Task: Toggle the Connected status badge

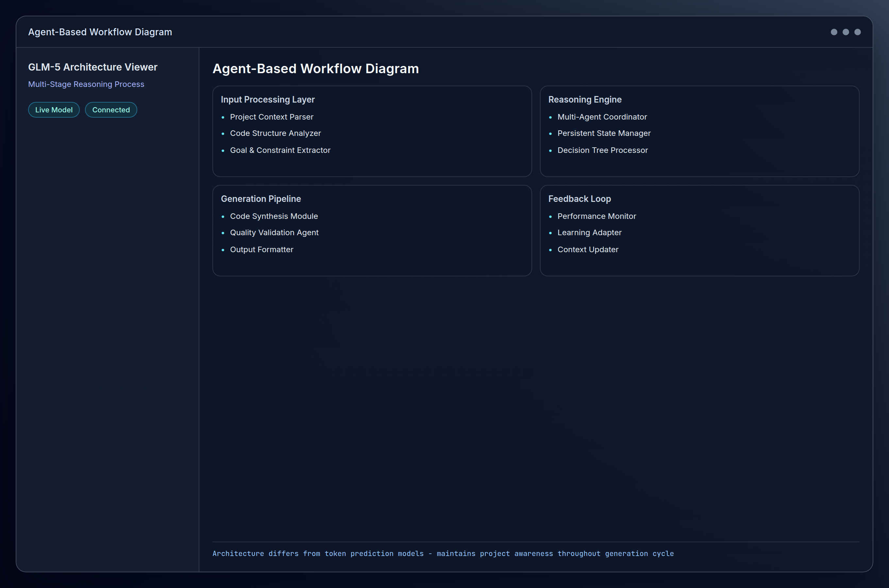Action: pos(111,109)
